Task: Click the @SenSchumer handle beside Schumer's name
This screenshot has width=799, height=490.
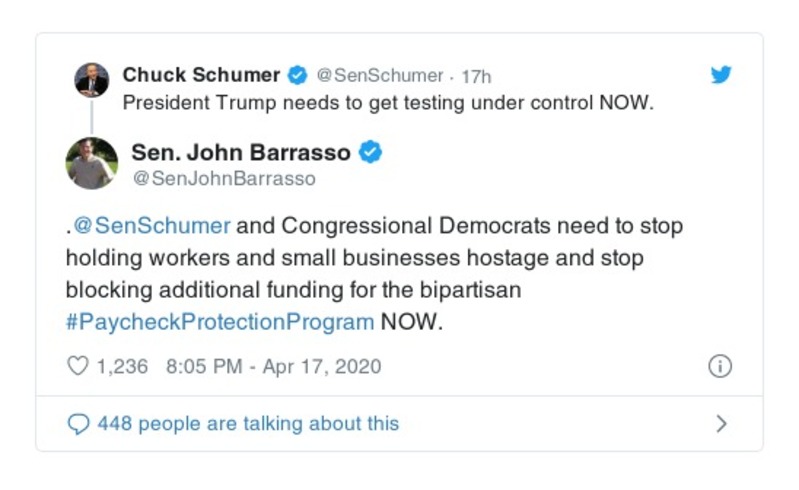Action: (x=379, y=76)
